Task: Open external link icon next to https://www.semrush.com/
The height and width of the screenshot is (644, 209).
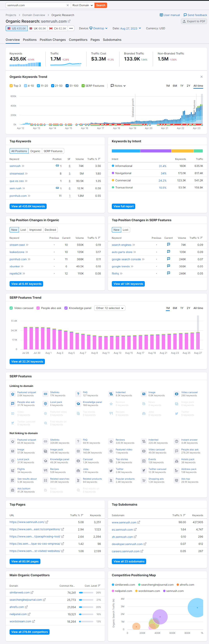Action: (x=47, y=522)
